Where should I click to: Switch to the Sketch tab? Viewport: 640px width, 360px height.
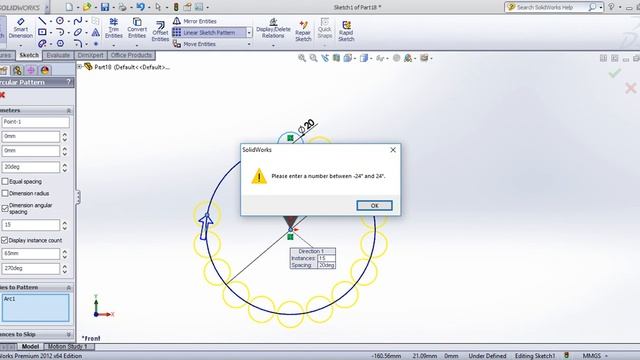pos(29,55)
